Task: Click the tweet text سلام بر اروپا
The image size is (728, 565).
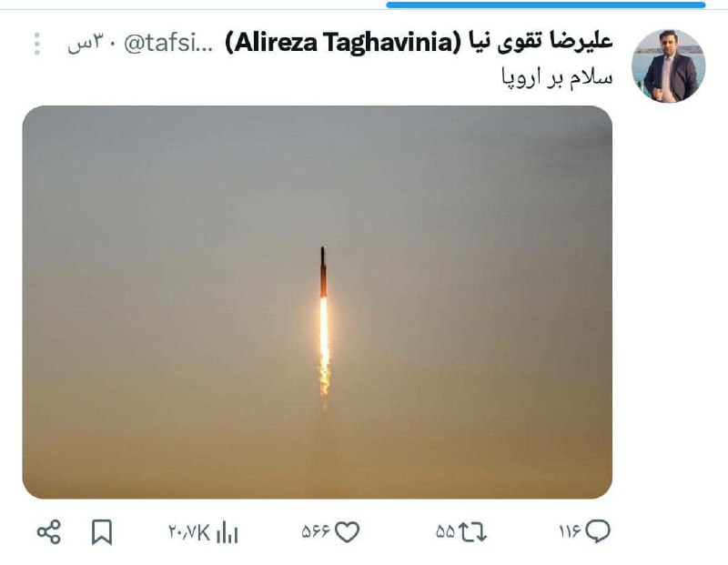Action: point(557,76)
